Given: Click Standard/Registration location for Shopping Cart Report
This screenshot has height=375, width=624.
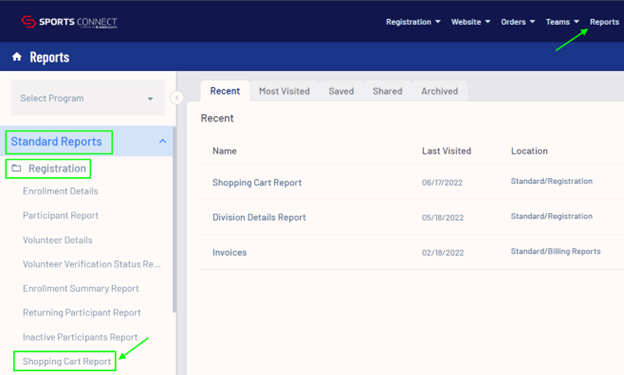Looking at the screenshot, I should pyautogui.click(x=552, y=181).
